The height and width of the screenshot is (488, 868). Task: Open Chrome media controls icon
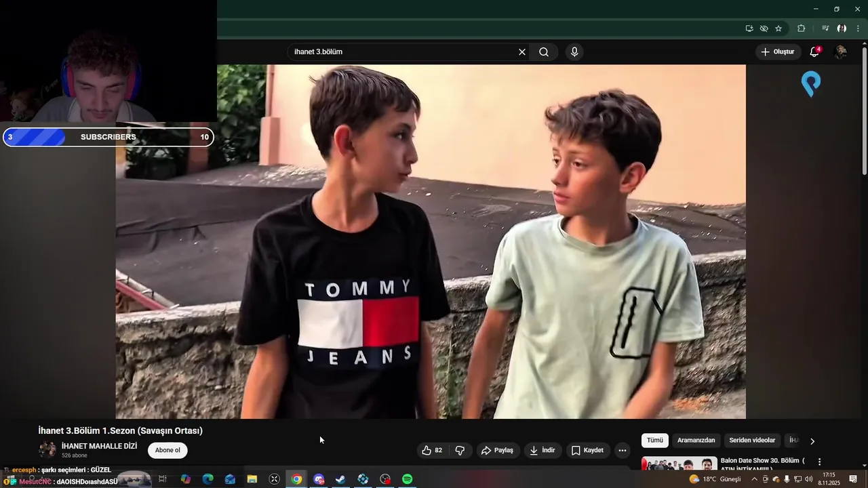pos(825,28)
